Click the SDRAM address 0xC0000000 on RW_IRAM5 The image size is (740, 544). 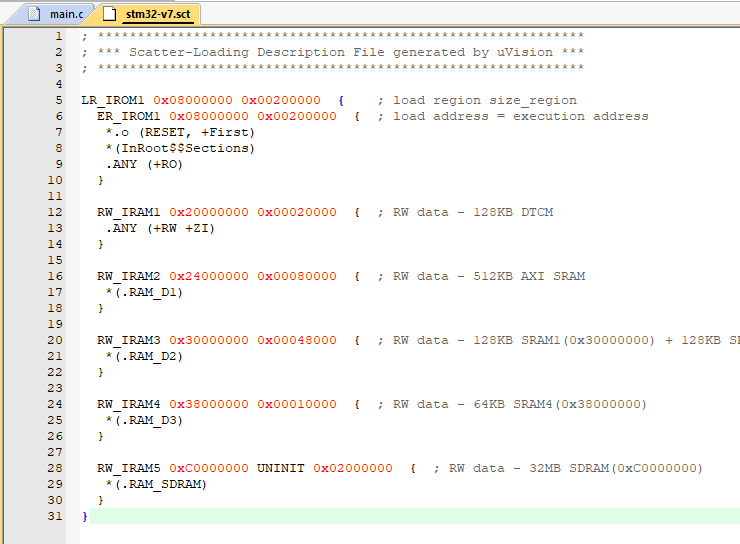click(x=209, y=468)
